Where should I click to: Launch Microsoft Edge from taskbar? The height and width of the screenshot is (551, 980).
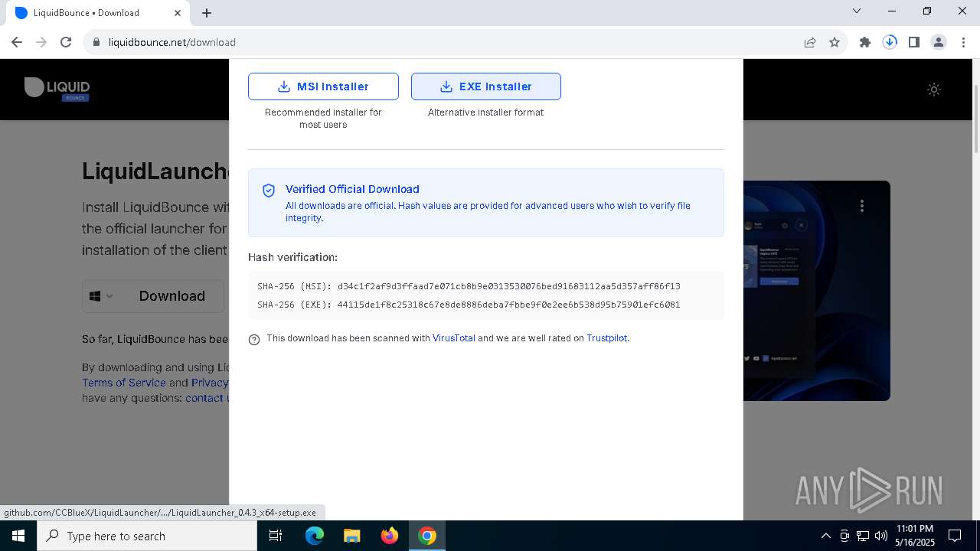pyautogui.click(x=315, y=536)
